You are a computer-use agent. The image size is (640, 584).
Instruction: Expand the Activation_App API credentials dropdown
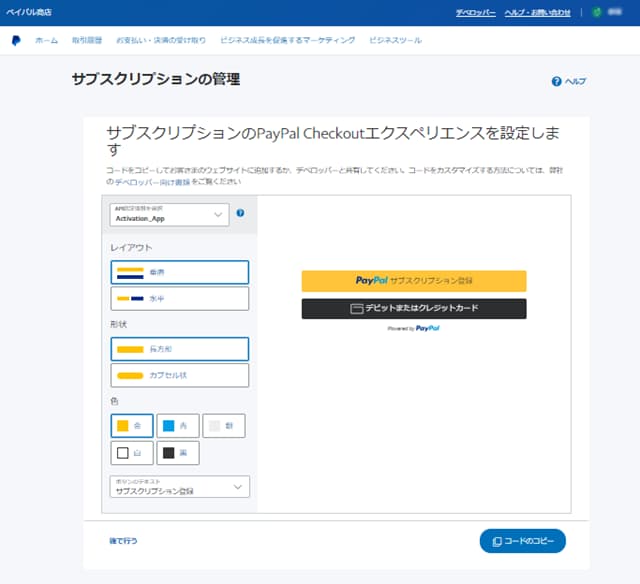(x=171, y=214)
